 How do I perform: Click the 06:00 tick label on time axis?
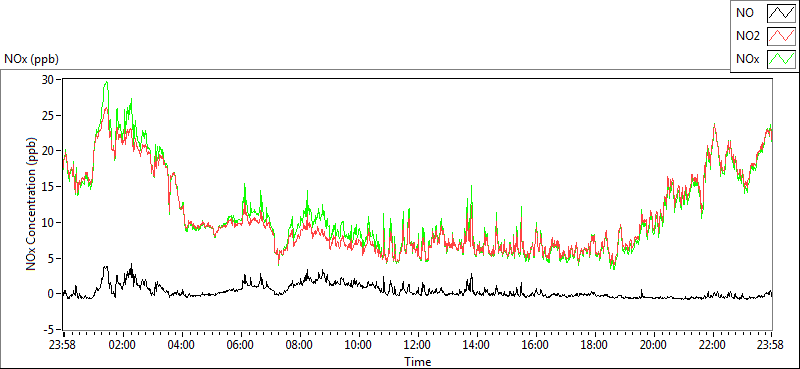(241, 345)
